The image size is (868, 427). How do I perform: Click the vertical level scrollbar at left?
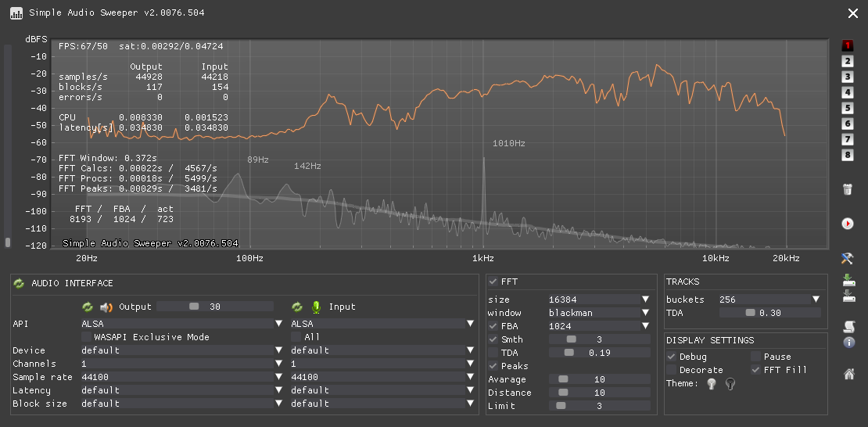click(8, 145)
